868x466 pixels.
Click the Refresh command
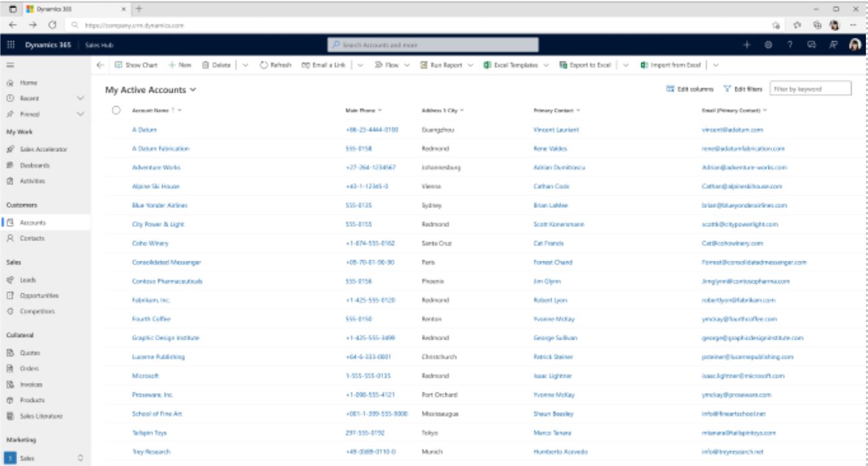[x=275, y=66]
